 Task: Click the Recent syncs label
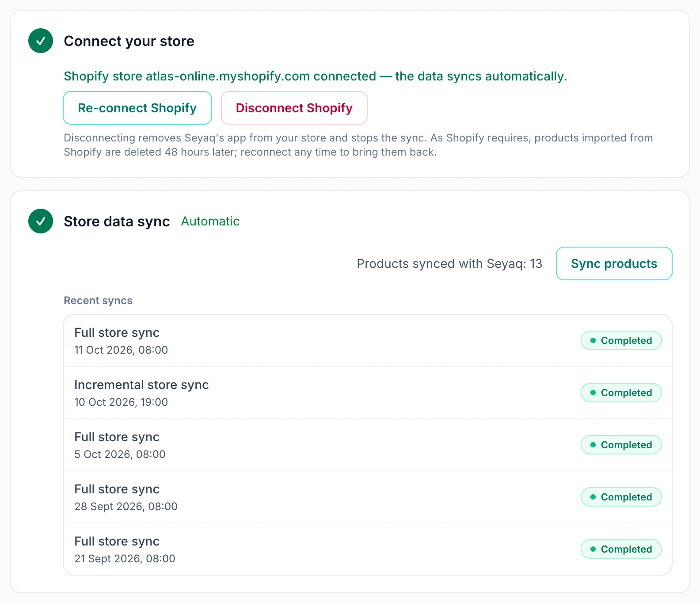tap(98, 301)
